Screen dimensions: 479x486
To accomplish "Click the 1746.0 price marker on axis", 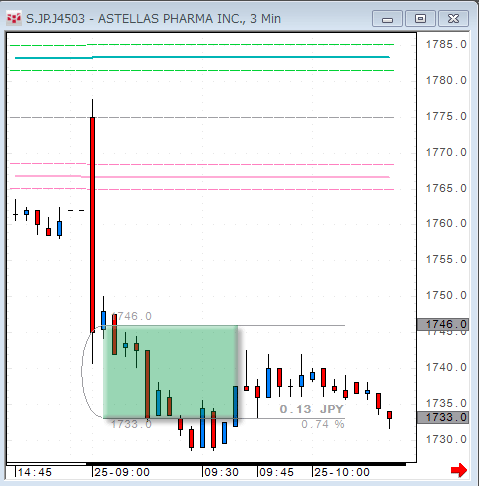I will tap(443, 324).
